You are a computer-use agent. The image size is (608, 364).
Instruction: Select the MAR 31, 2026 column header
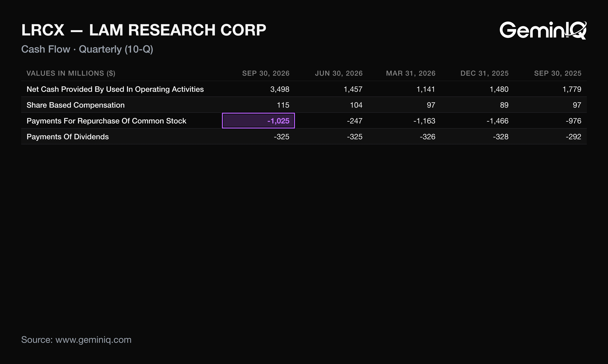pos(411,73)
